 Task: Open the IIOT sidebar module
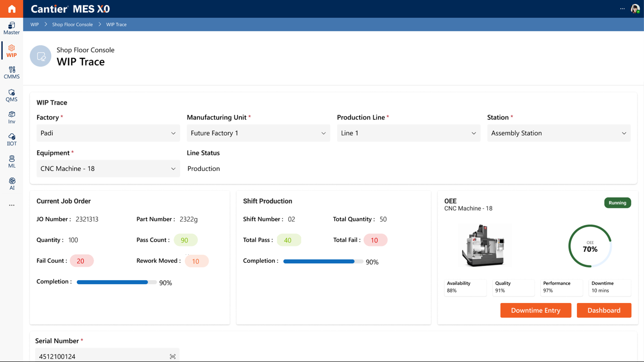(12, 140)
